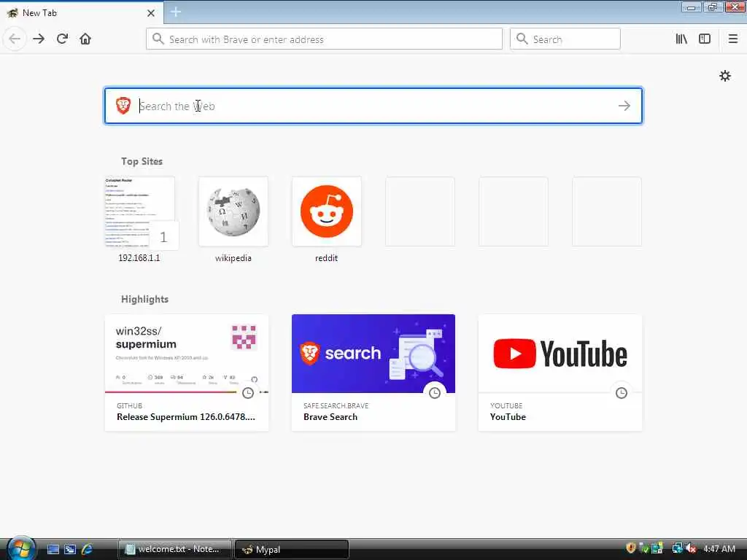
Task: Click the history clock icon on the GitHub card
Action: 248,393
